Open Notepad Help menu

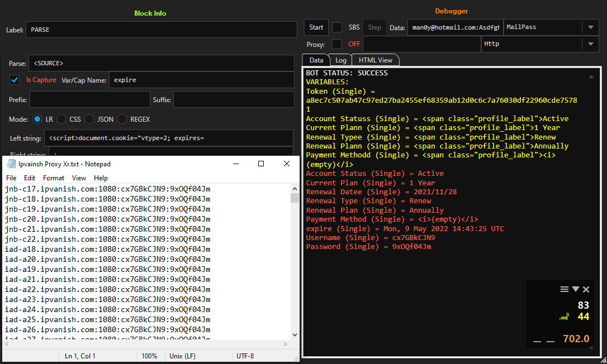click(x=101, y=178)
